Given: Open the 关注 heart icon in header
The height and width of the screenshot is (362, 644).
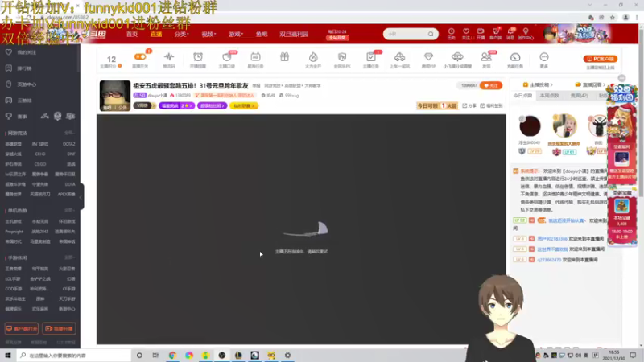Looking at the screenshot, I should 466,31.
